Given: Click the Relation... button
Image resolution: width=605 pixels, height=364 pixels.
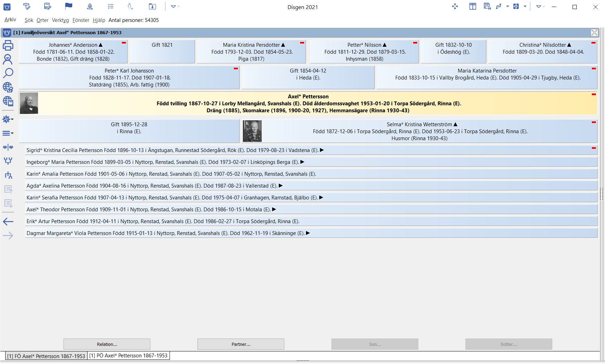Looking at the screenshot, I should [x=107, y=344].
